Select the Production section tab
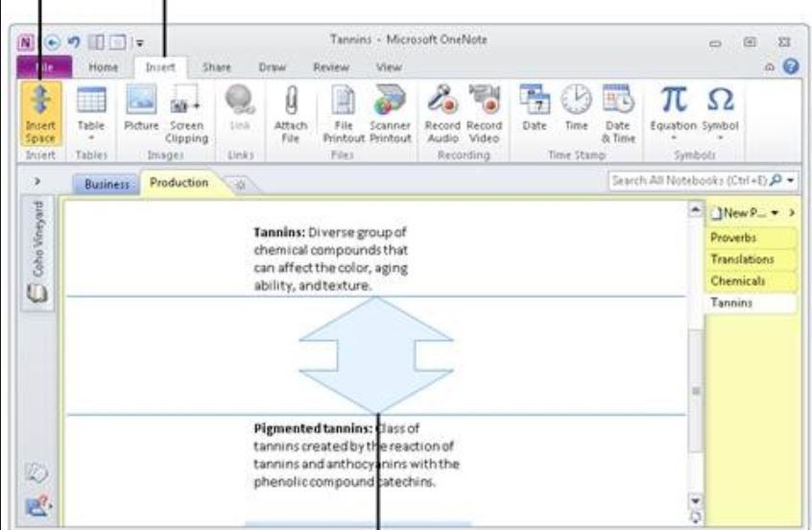Viewport: 812px width, 530px height. pos(179,182)
